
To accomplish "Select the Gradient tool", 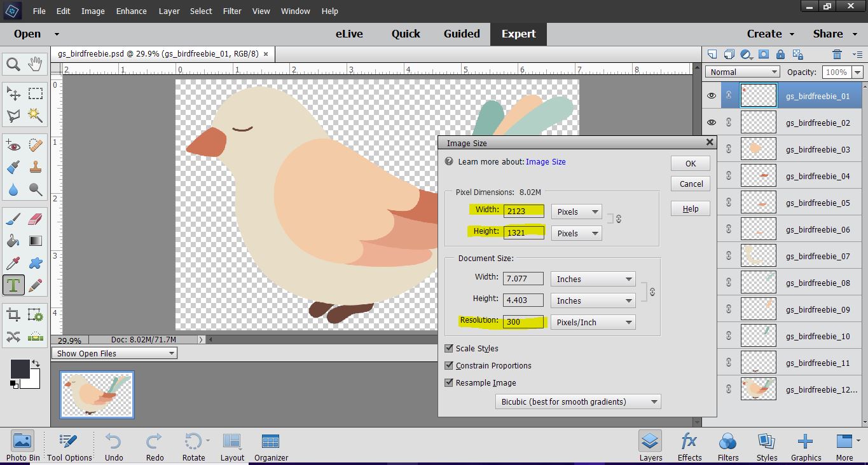I will coord(35,241).
